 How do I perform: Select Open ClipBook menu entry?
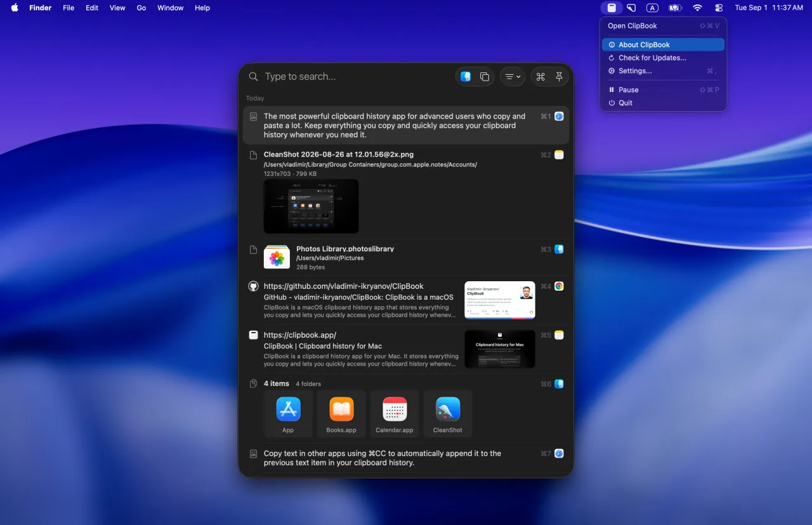(x=663, y=26)
